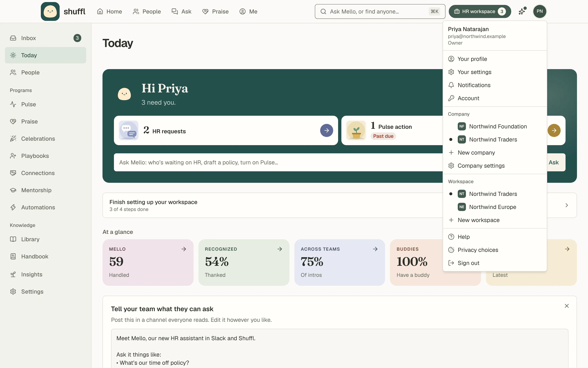This screenshot has height=368, width=588.
Task: Click the HR requests purple arrow button
Action: click(326, 130)
